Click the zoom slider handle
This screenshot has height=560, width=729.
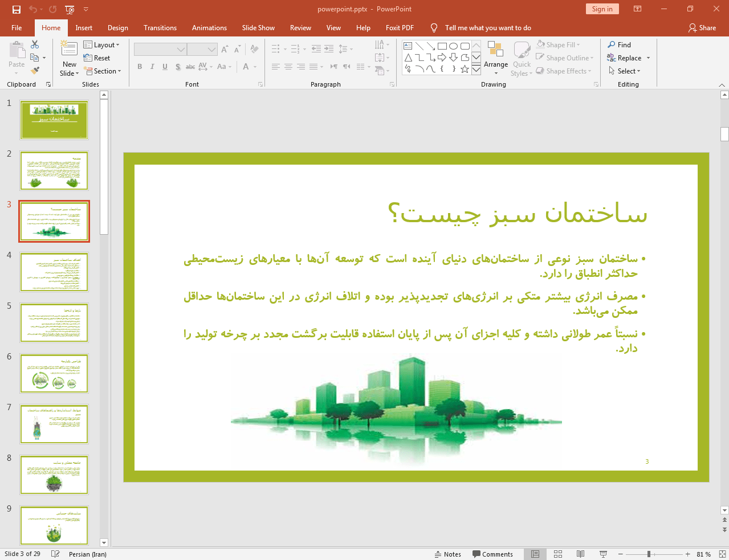click(x=649, y=554)
